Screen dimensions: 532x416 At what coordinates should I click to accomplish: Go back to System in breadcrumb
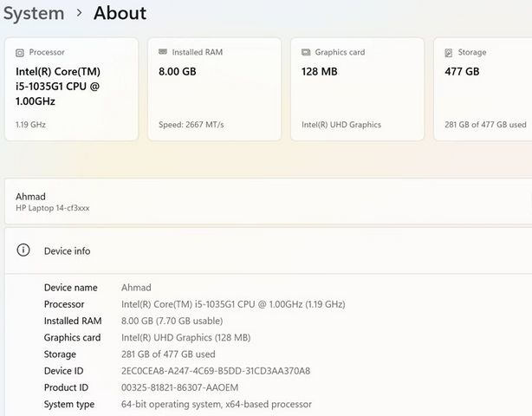[34, 14]
